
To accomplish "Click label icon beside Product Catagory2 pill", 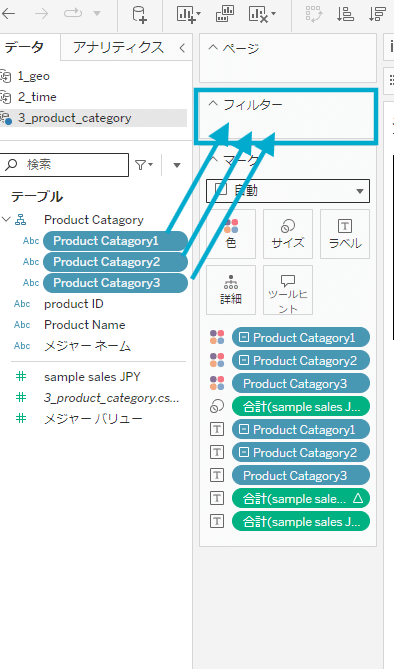I will (x=217, y=452).
